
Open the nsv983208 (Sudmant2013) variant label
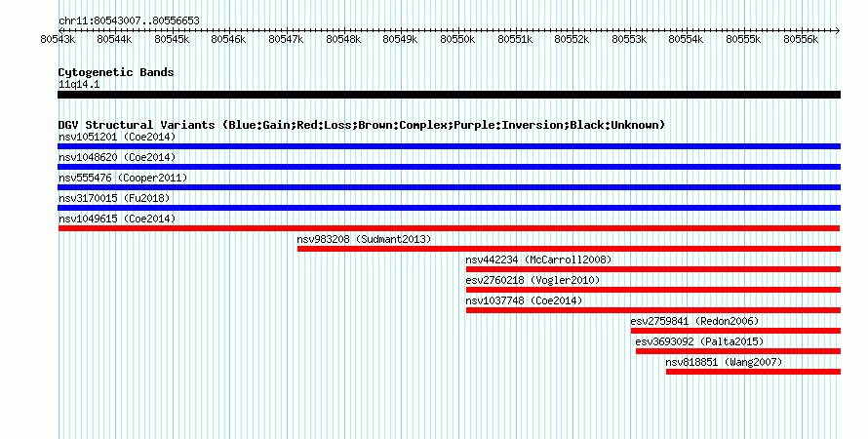pyautogui.click(x=364, y=239)
